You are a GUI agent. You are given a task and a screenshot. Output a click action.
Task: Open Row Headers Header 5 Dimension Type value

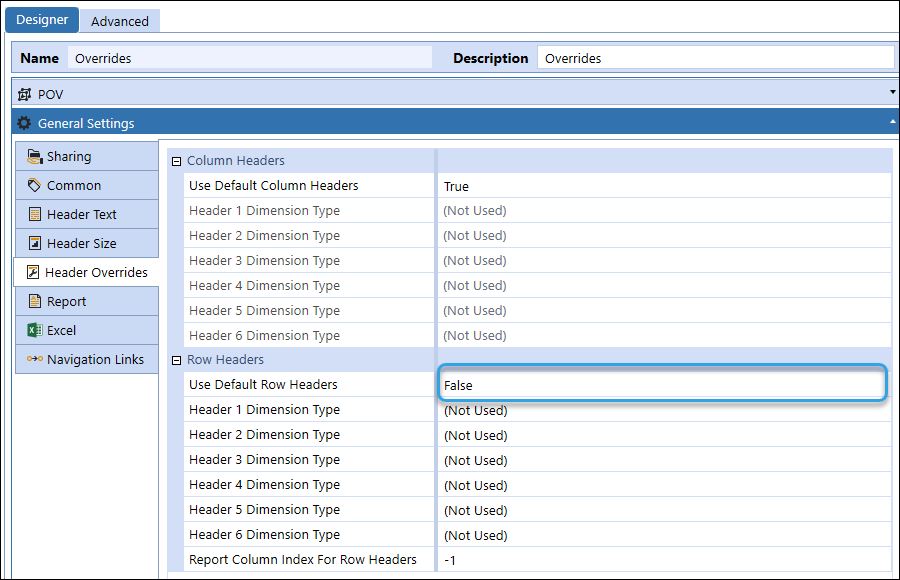tap(664, 511)
